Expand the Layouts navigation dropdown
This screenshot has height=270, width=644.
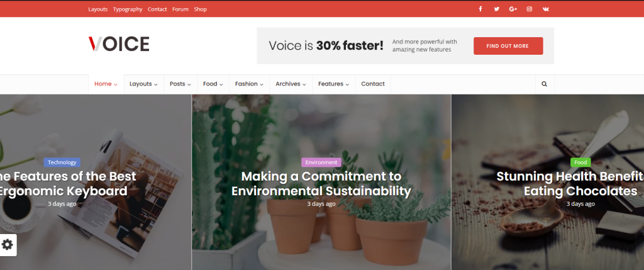[143, 84]
